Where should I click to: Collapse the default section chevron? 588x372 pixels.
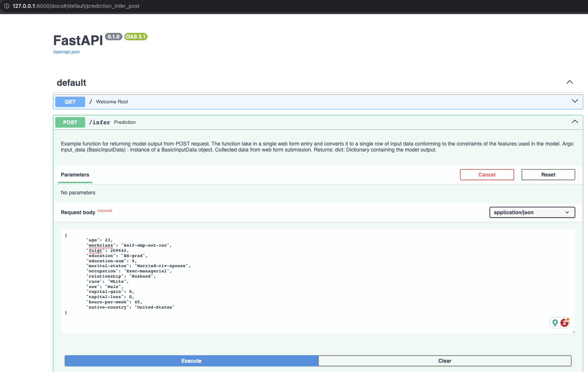(570, 82)
